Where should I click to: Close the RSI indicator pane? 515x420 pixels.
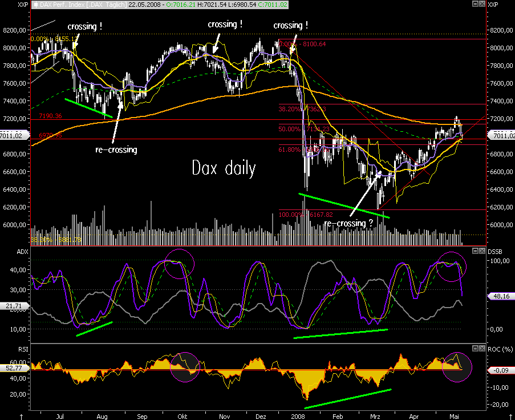click(482, 348)
